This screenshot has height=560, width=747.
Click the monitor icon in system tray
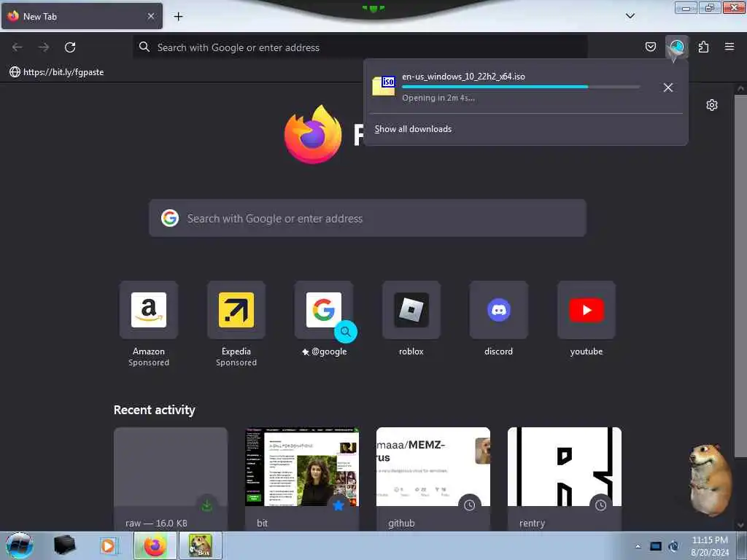point(656,546)
